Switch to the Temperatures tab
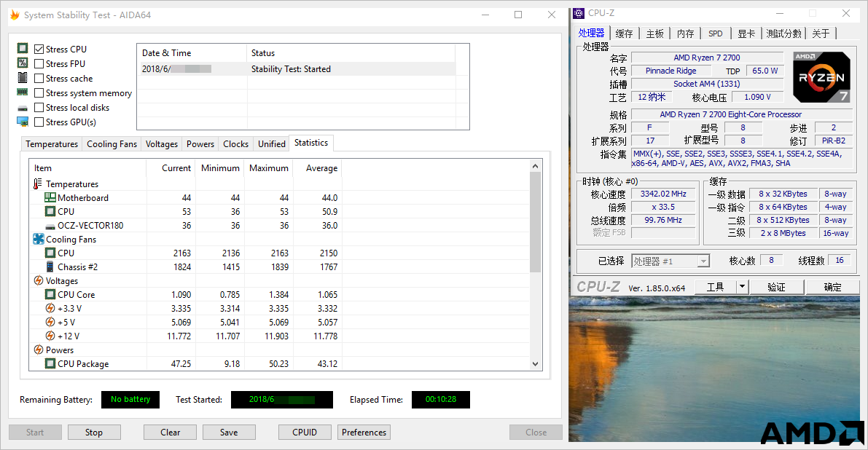 click(52, 143)
